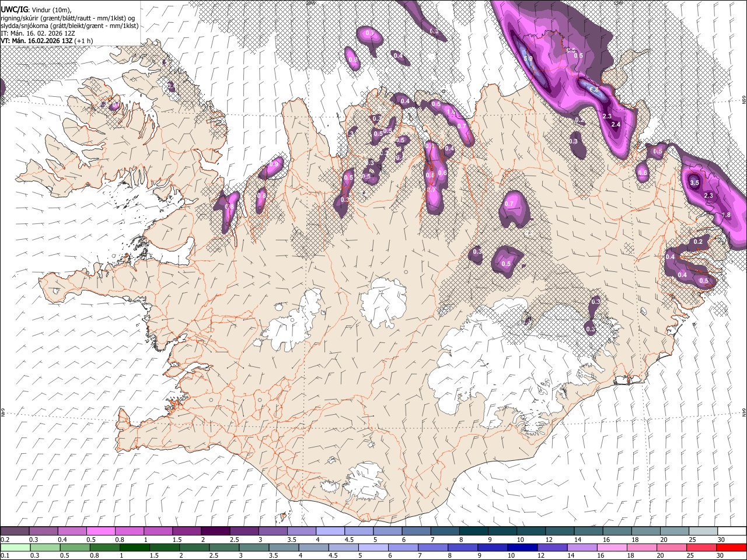Select the upper legend swatch between 0.2 and 0.3

click(15, 531)
